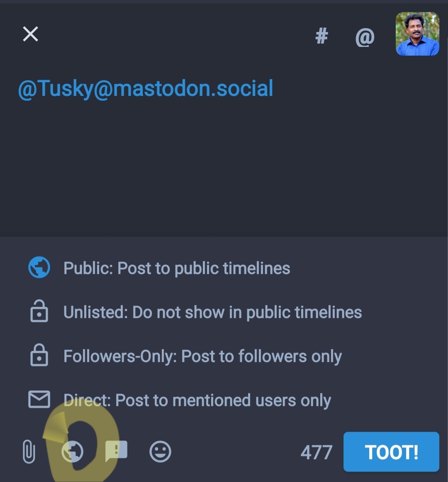Attach media with the paperclip icon

[x=29, y=451]
